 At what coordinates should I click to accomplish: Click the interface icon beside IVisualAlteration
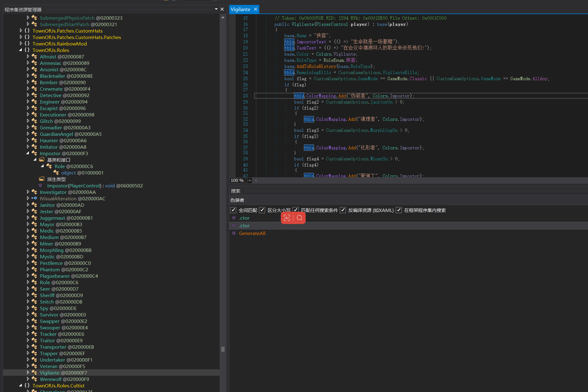coord(34,198)
